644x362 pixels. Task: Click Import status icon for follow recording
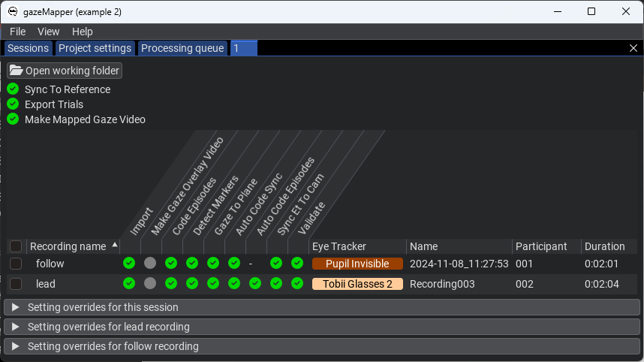[x=129, y=263]
